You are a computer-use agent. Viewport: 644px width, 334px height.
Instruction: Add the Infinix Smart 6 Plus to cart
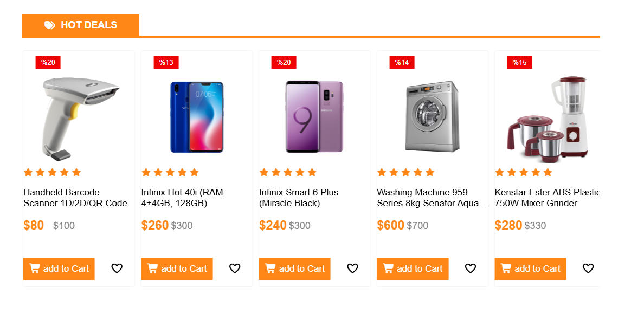point(294,268)
